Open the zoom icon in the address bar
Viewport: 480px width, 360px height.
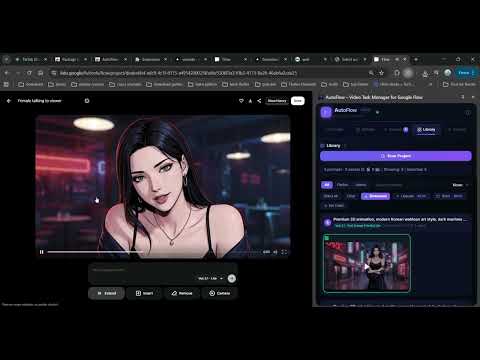371,73
